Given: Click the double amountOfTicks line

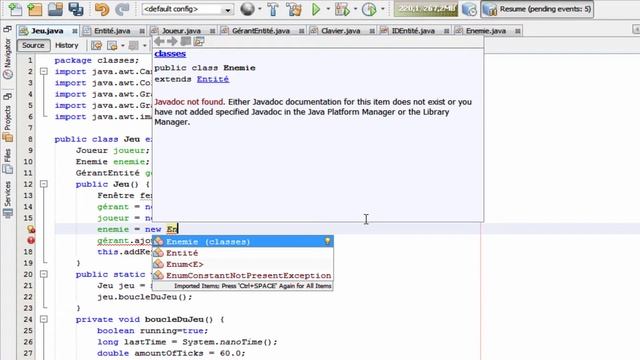Looking at the screenshot, I should (x=171, y=353).
